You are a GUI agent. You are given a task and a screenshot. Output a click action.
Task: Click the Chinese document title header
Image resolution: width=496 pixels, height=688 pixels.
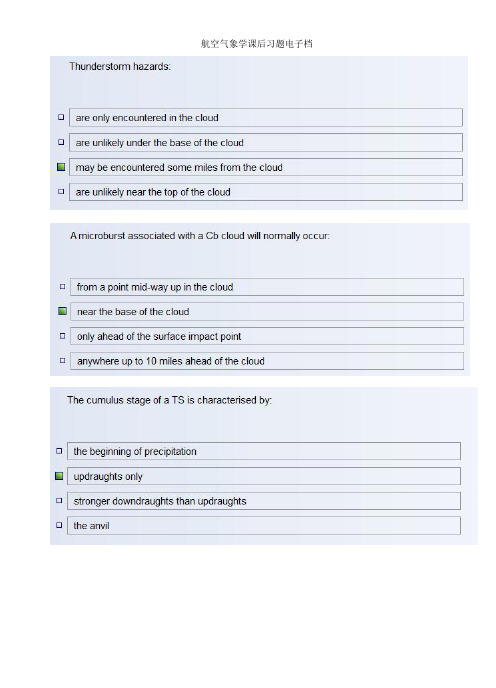pyautogui.click(x=257, y=43)
